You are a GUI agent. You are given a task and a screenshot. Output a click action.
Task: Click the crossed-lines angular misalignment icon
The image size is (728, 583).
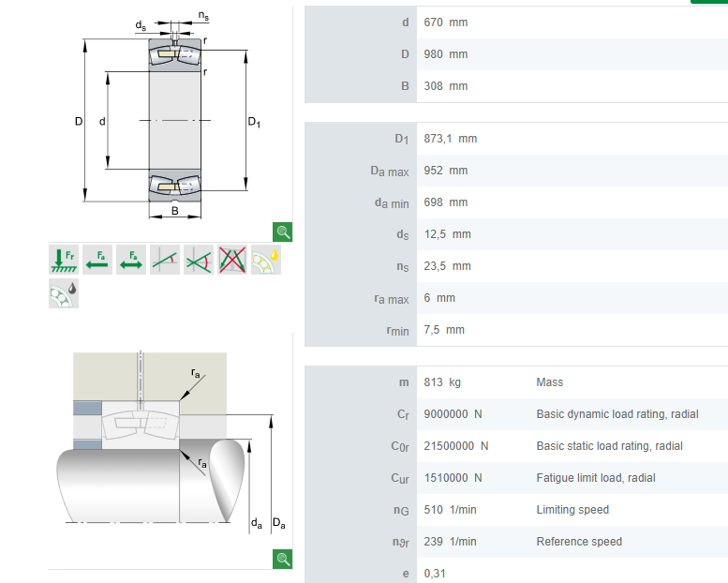click(x=199, y=261)
